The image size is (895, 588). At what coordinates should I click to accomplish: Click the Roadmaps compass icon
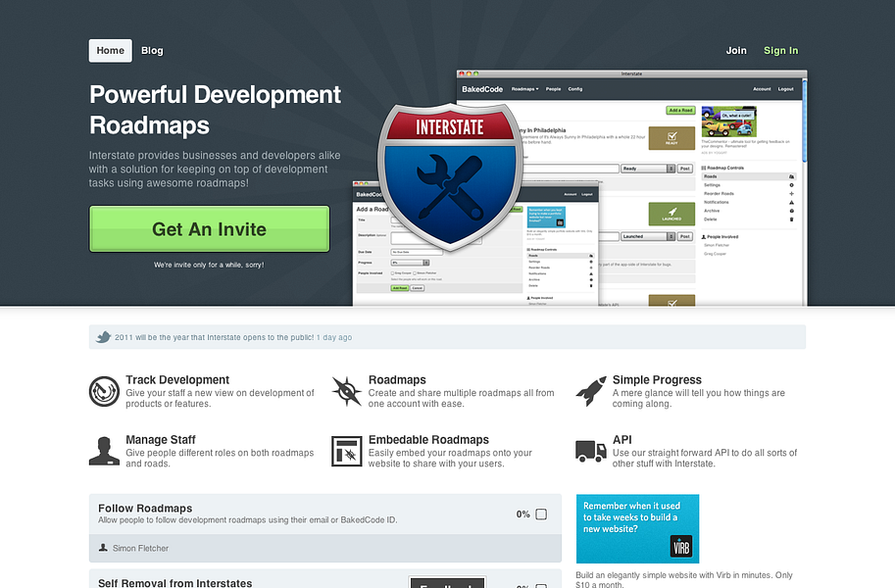click(346, 392)
